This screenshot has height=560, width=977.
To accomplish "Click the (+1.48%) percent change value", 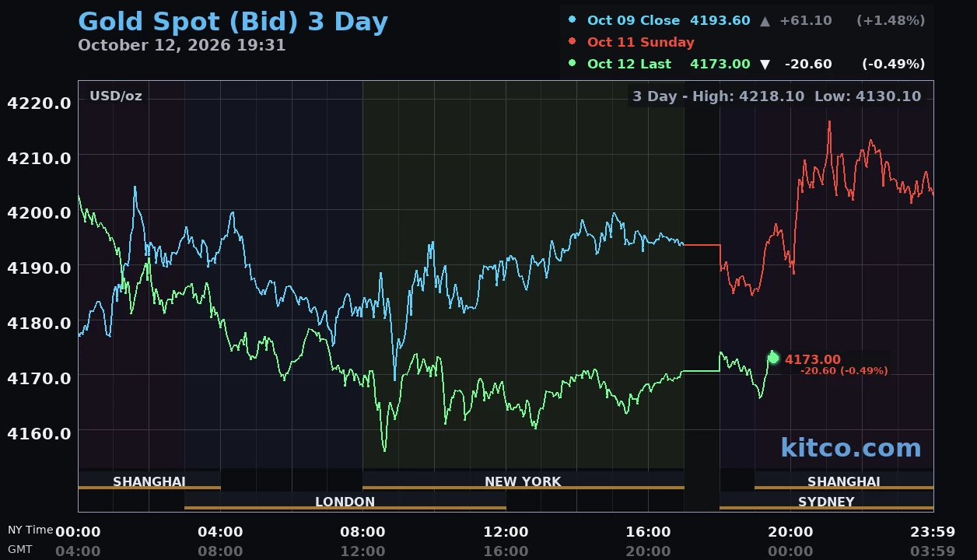I will 891,20.
